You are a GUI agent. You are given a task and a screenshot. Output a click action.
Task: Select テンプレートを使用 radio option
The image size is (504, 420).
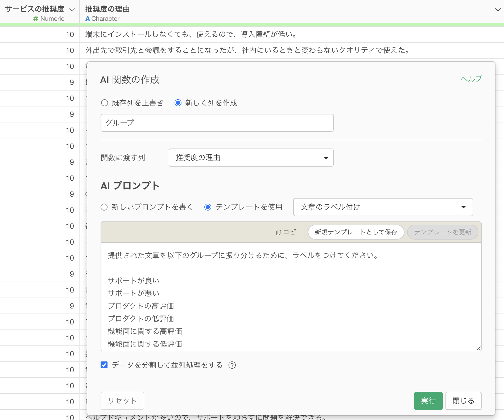point(208,207)
